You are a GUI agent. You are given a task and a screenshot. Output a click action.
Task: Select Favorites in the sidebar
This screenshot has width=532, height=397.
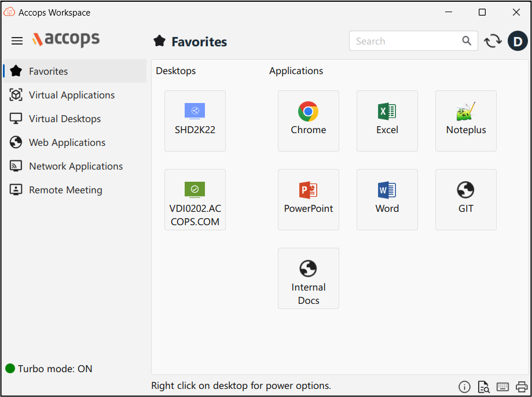pyautogui.click(x=75, y=71)
